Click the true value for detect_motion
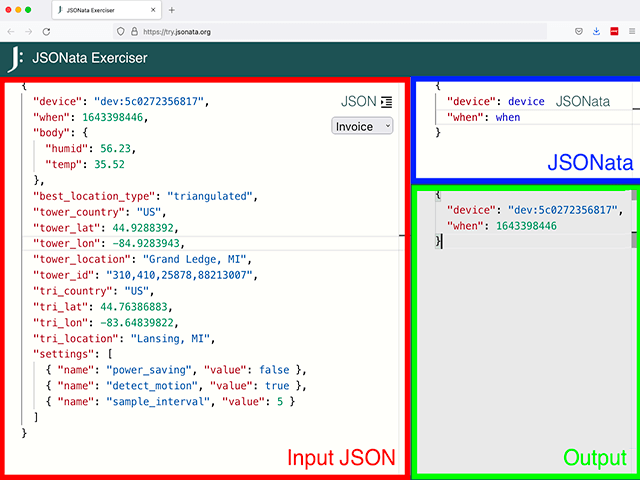The width and height of the screenshot is (640, 480). tap(277, 386)
